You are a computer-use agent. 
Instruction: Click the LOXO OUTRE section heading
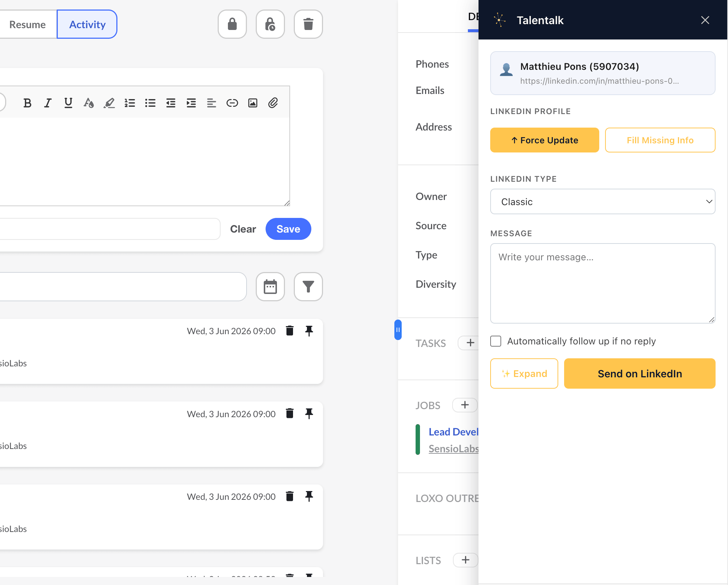click(x=447, y=498)
